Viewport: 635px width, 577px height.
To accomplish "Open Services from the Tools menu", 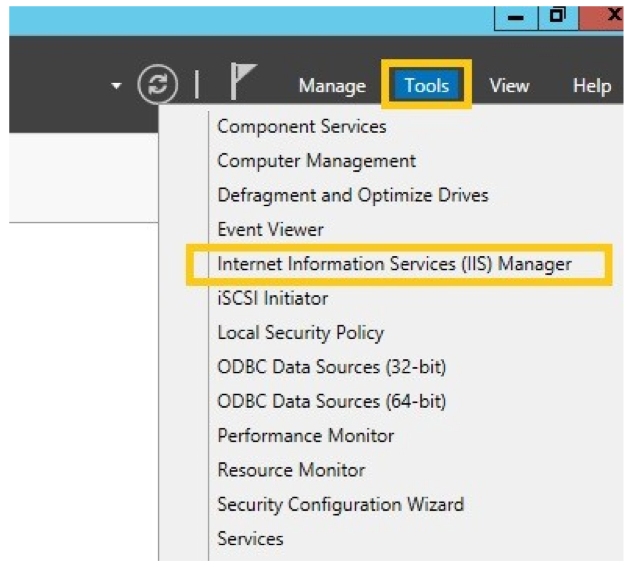I will 250,538.
